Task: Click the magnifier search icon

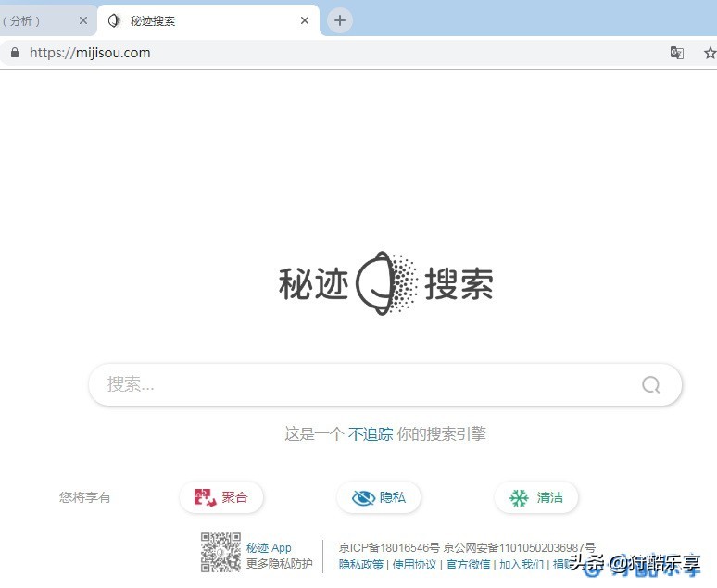Action: point(650,384)
